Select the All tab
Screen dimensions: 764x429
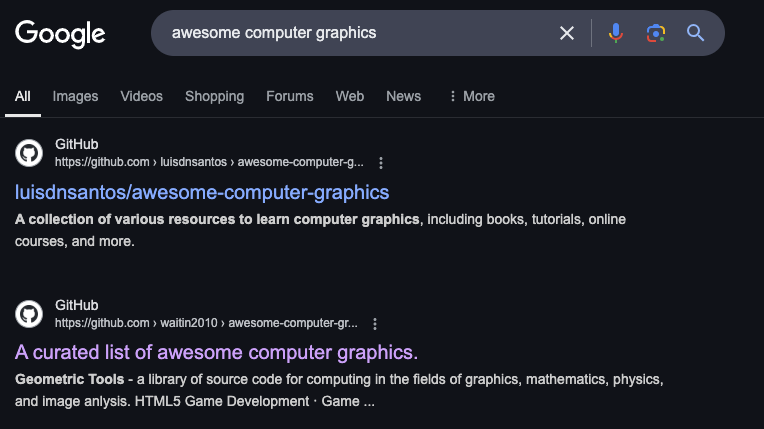[22, 97]
